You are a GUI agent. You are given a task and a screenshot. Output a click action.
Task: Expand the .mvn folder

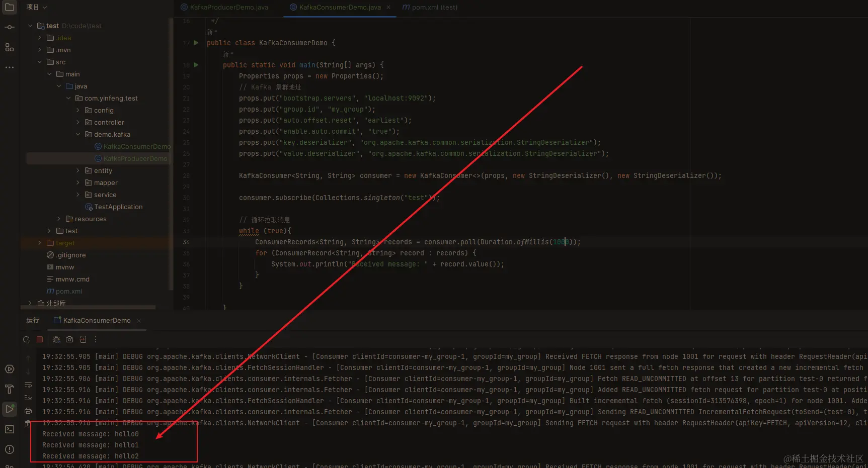(40, 50)
